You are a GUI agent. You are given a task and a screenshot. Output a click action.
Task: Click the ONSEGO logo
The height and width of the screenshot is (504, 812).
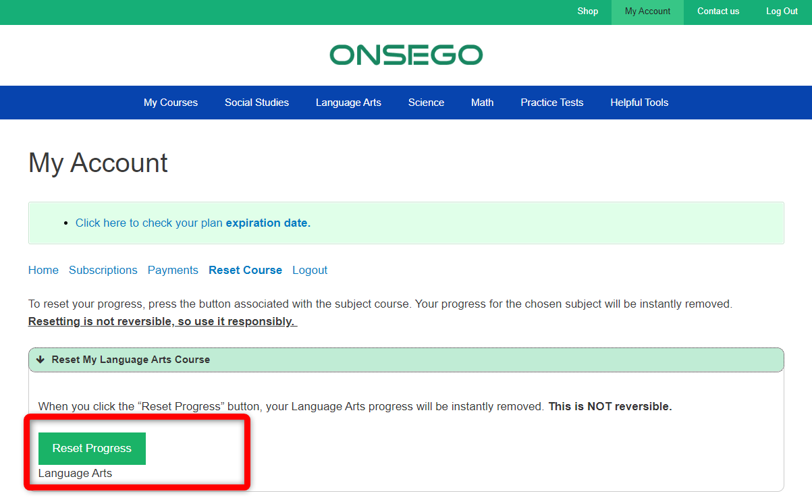pyautogui.click(x=406, y=55)
